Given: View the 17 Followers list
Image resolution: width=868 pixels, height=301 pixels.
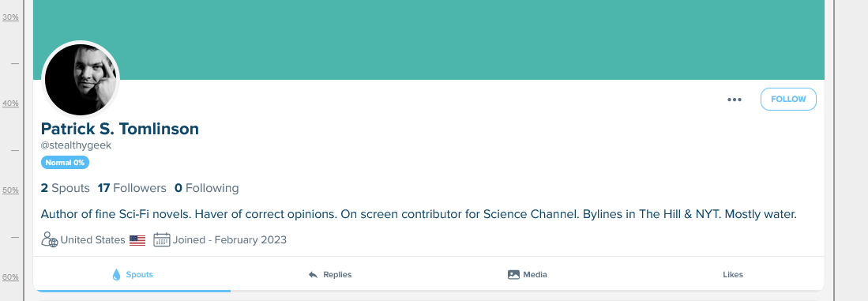Looking at the screenshot, I should coord(132,188).
